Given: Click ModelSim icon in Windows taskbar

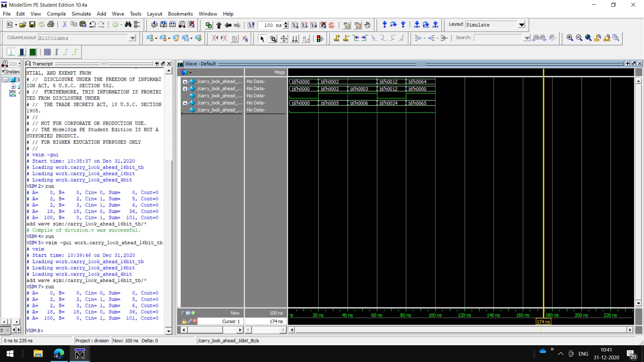Looking at the screenshot, I should tap(79, 354).
